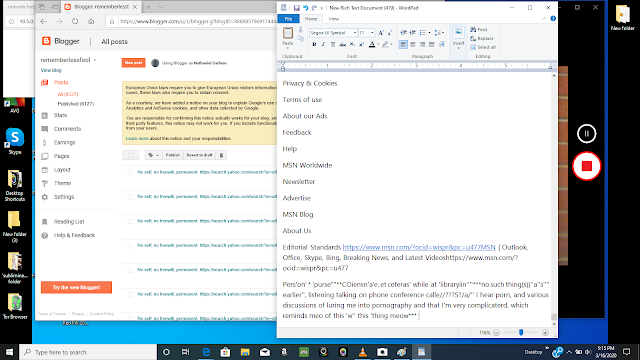The image size is (640, 360).
Task: Collapse the WordPad ribbon with the chevron
Action: click(x=544, y=18)
